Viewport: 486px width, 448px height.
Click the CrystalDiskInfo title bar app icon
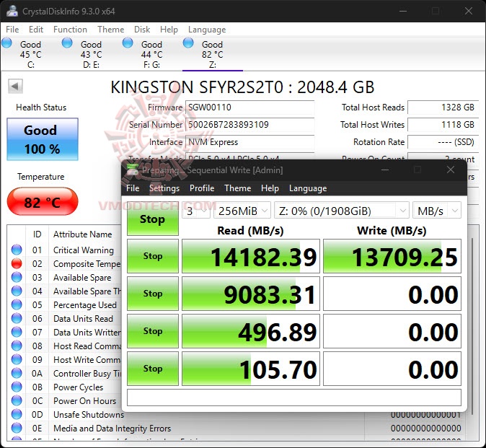[12, 11]
